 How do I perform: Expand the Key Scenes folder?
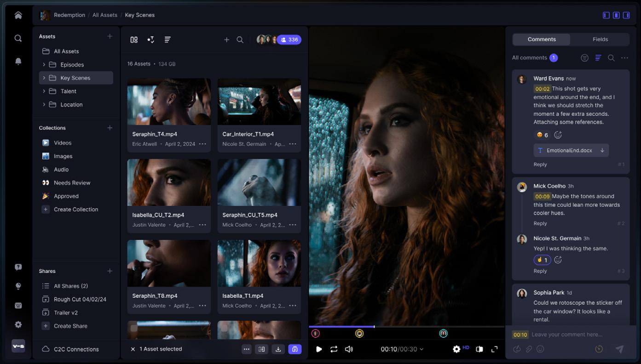44,78
